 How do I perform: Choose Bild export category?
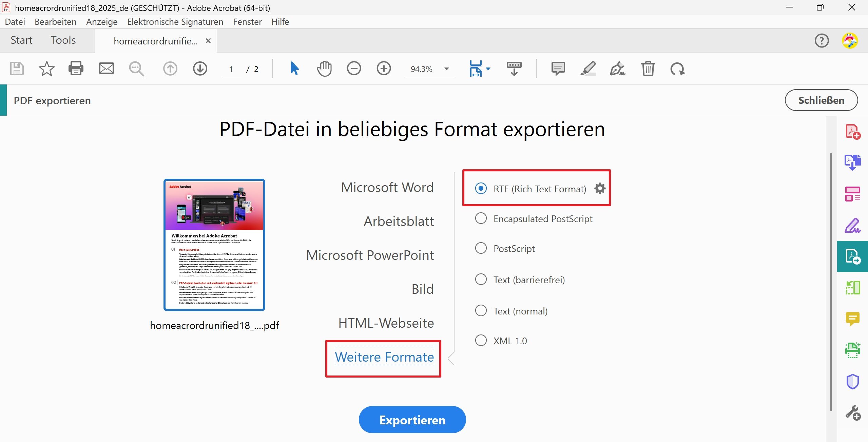tap(423, 289)
